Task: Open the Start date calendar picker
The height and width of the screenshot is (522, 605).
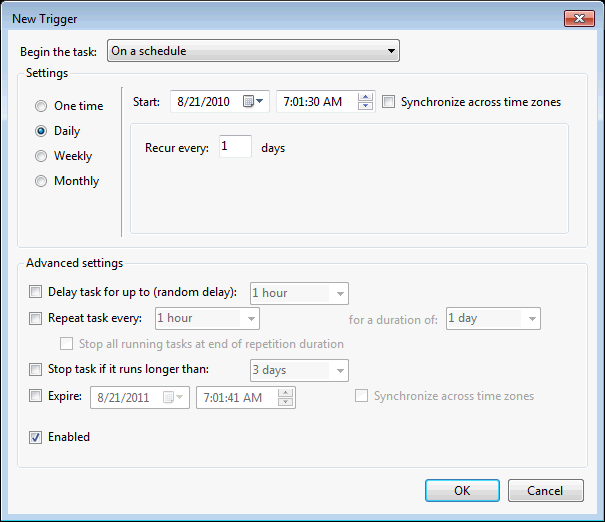Action: pos(254,102)
